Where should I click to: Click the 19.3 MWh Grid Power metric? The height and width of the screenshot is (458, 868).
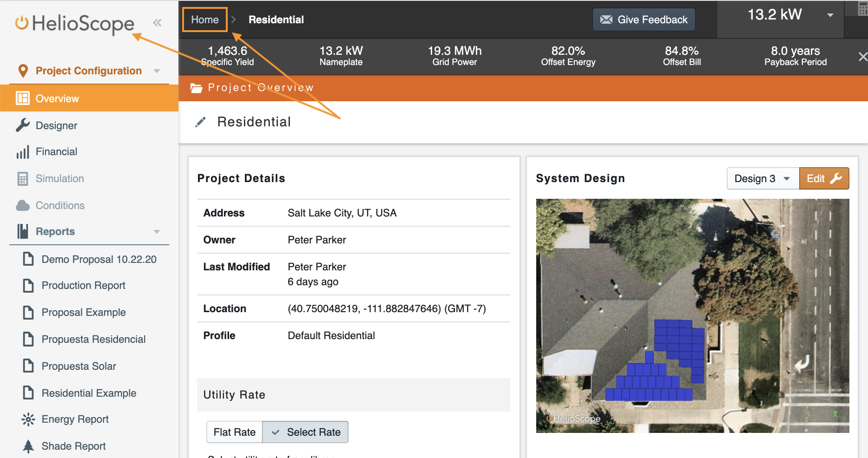pos(454,56)
